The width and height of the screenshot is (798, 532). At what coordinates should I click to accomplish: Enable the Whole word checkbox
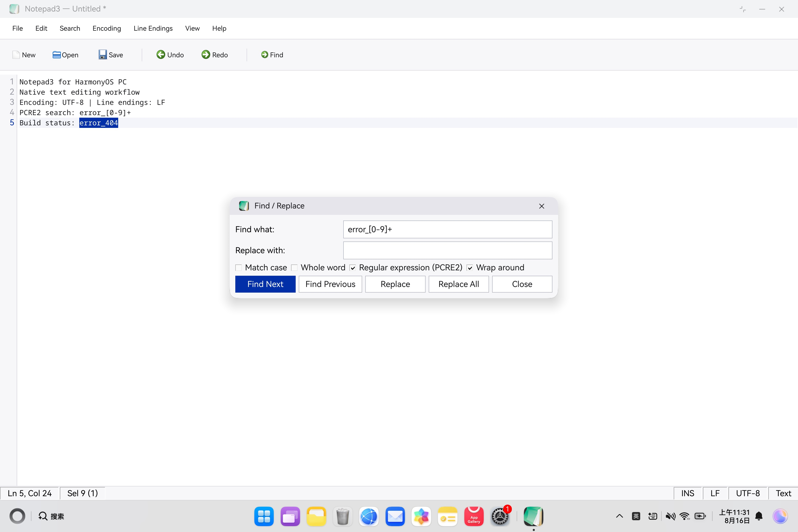[x=294, y=268]
